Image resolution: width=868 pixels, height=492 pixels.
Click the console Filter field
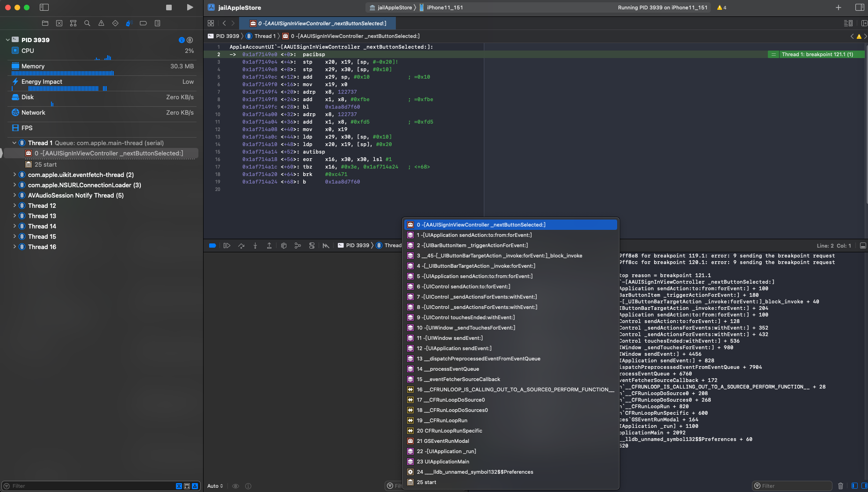pos(792,486)
